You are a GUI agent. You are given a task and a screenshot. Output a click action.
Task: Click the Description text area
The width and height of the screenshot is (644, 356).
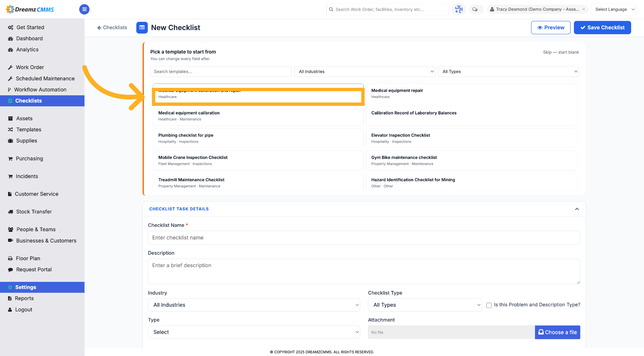(x=364, y=271)
